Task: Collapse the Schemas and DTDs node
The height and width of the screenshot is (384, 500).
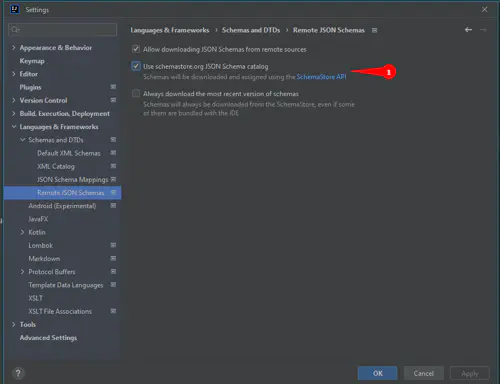Action: [23, 140]
